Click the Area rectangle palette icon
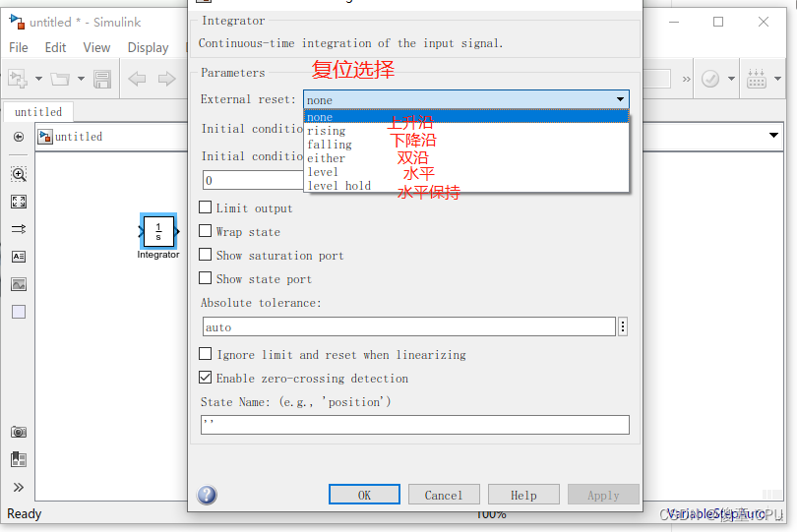 click(19, 312)
